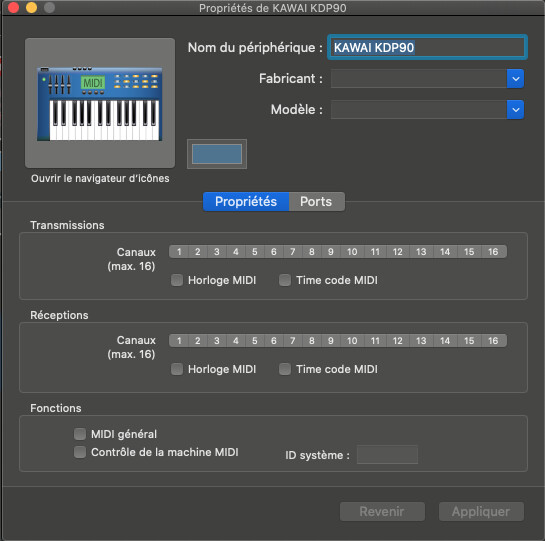This screenshot has height=541, width=545.
Task: Toggle Réceptions channel 6
Action: [274, 341]
